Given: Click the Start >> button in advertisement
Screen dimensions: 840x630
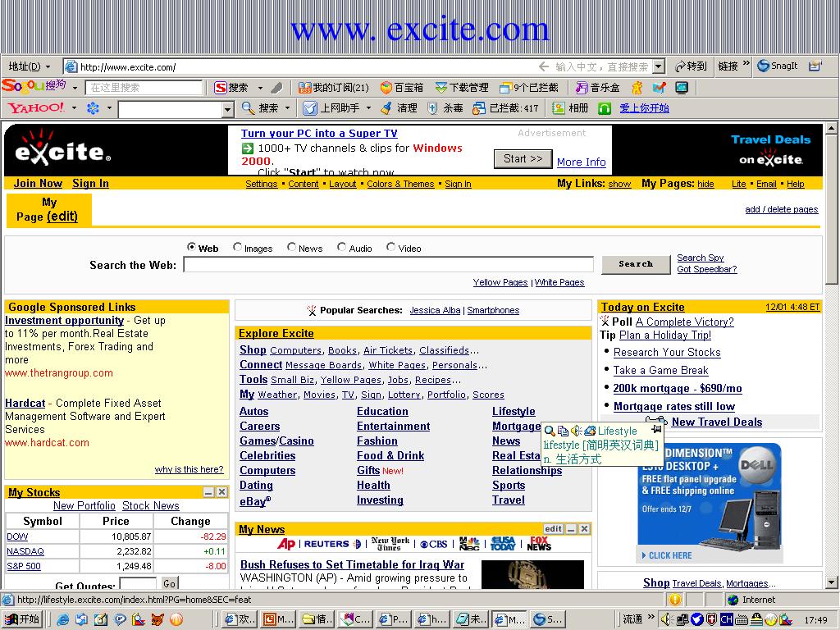Looking at the screenshot, I should [523, 158].
